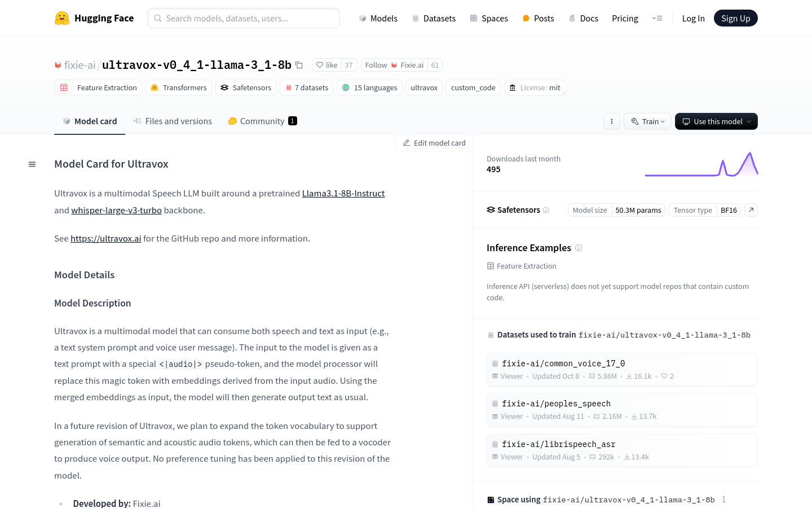Image resolution: width=812 pixels, height=508 pixels.
Task: Open the whisper-large-v3-turbo link
Action: coord(116,210)
